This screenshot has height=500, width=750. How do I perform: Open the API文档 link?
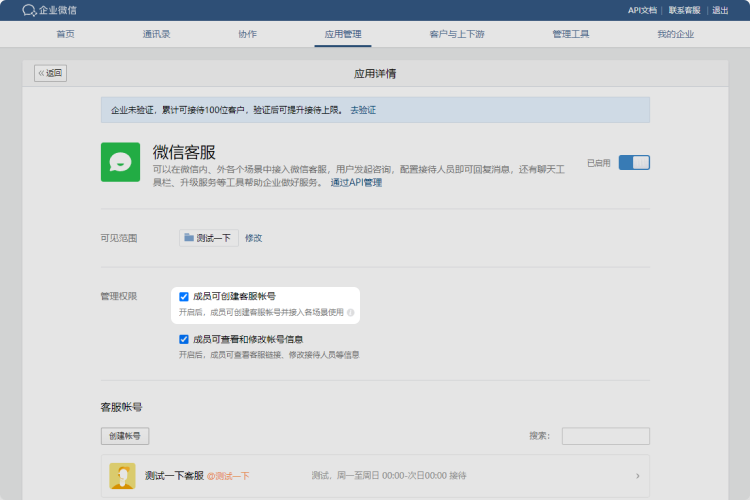[x=642, y=10]
